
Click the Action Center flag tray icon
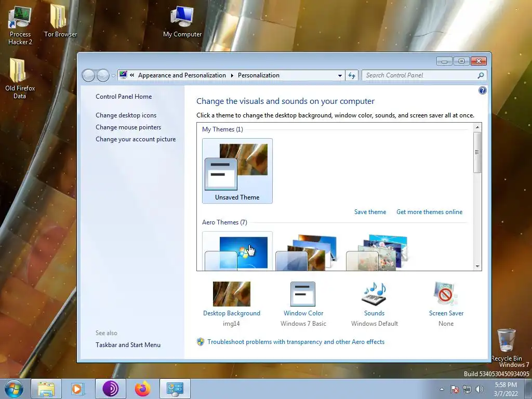(x=455, y=389)
